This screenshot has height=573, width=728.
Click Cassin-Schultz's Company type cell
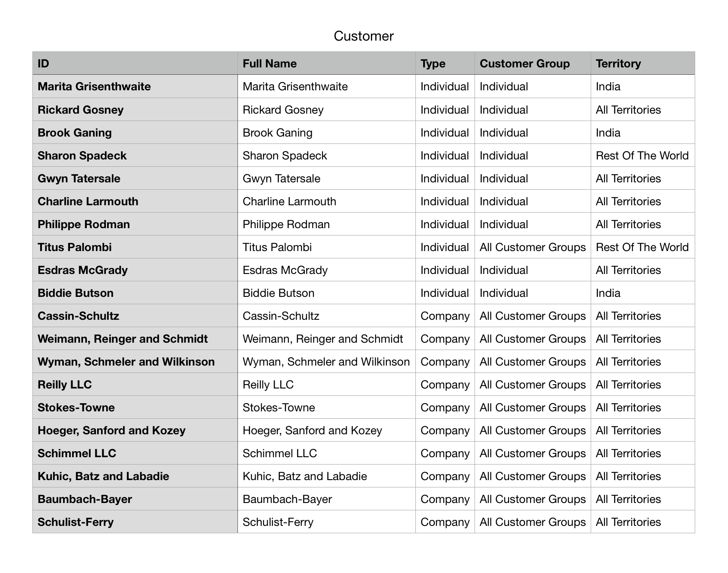[445, 315]
